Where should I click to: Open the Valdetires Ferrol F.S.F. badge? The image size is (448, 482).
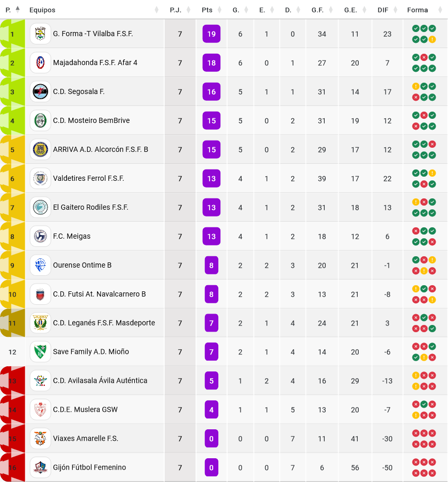tap(40, 178)
